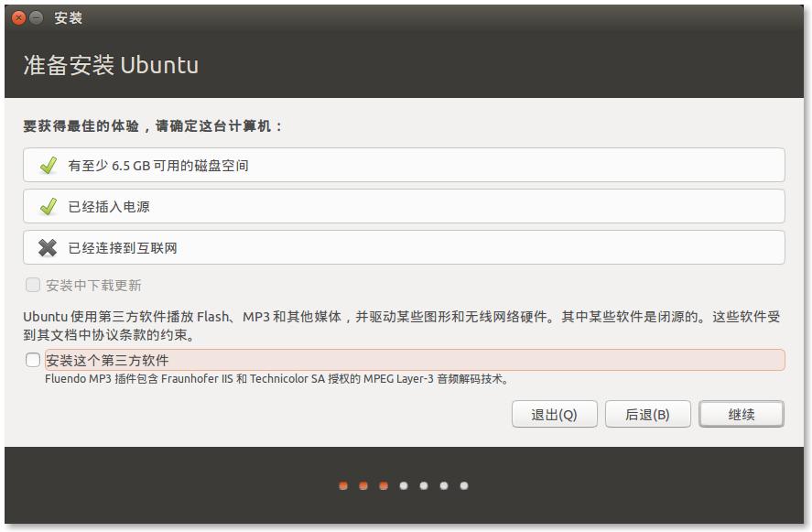Enable the 安装中下载更新 checkbox
The image size is (812, 532).
click(33, 286)
